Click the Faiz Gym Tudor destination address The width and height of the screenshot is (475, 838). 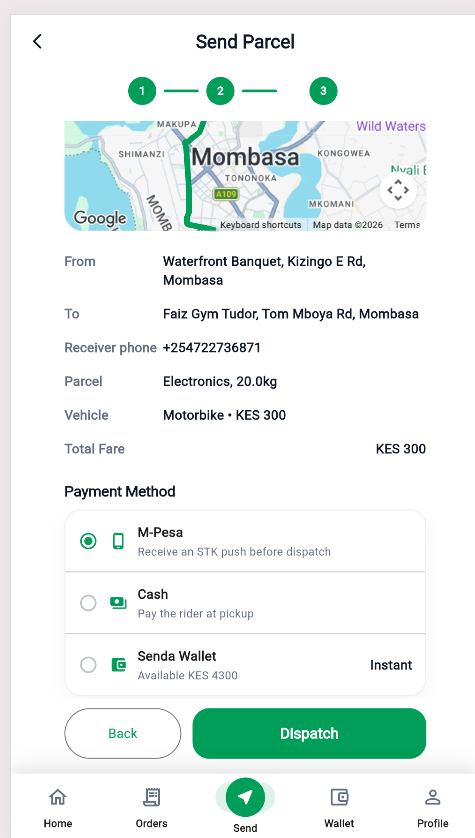(291, 314)
